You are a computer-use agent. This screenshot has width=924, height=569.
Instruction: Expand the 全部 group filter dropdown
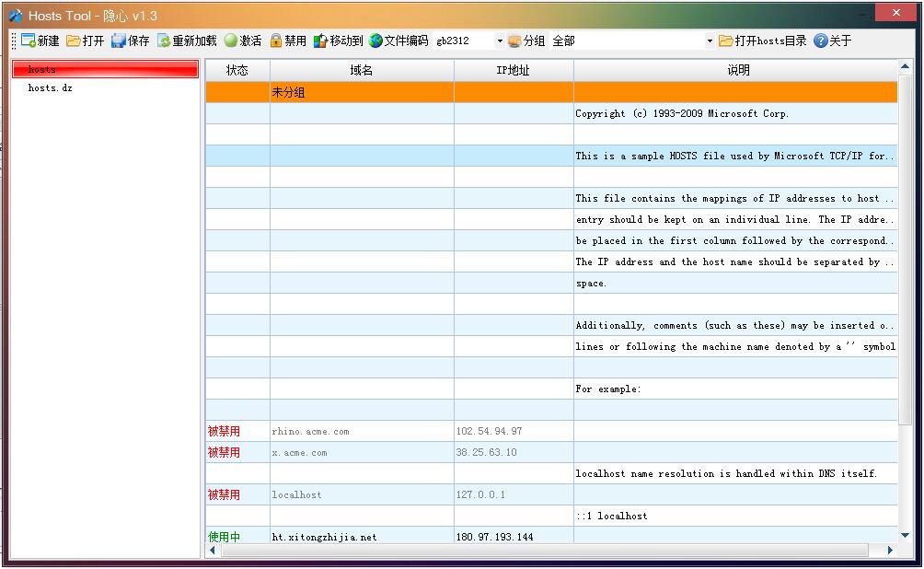click(710, 41)
